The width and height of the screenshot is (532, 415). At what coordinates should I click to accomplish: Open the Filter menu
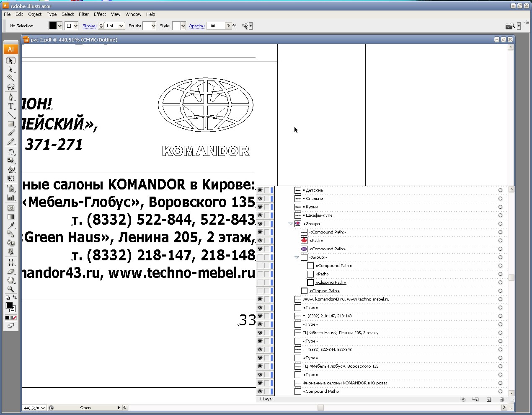pyautogui.click(x=84, y=14)
